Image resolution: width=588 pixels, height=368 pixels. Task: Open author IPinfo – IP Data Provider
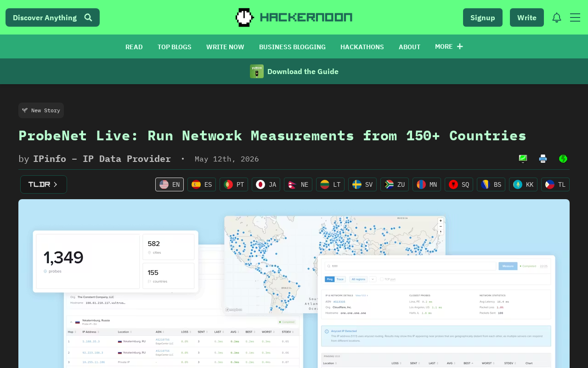point(102,159)
